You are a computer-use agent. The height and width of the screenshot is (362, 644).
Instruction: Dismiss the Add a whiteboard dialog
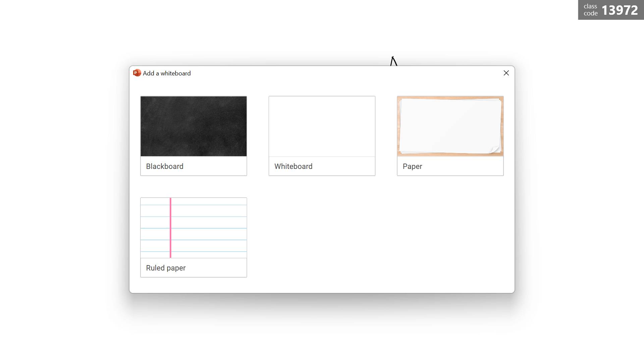pos(506,73)
